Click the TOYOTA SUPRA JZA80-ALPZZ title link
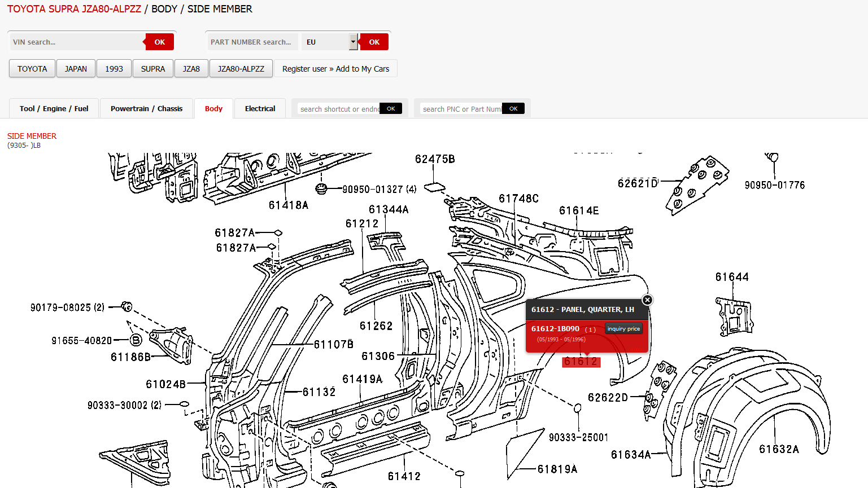Image resolution: width=868 pixels, height=488 pixels. [x=74, y=9]
